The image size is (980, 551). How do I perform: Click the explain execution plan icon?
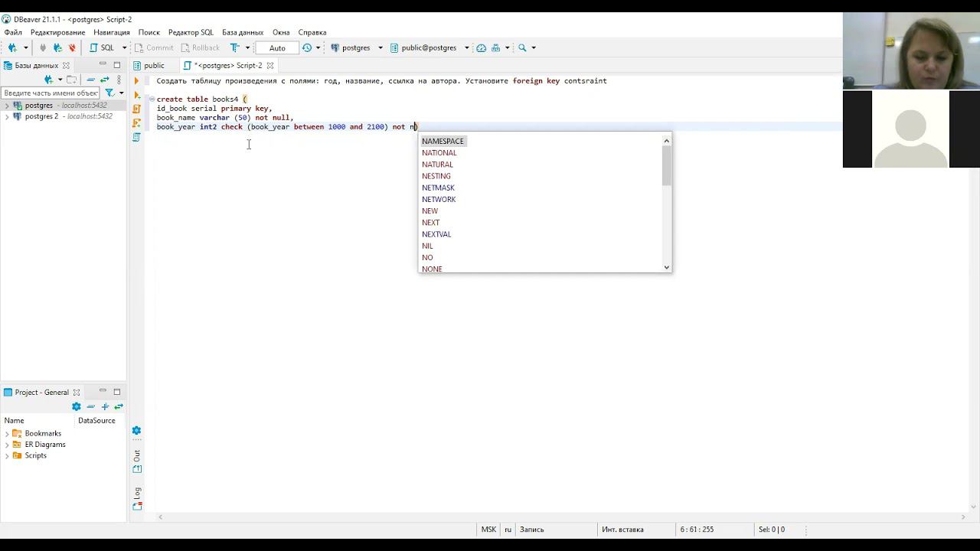136,137
